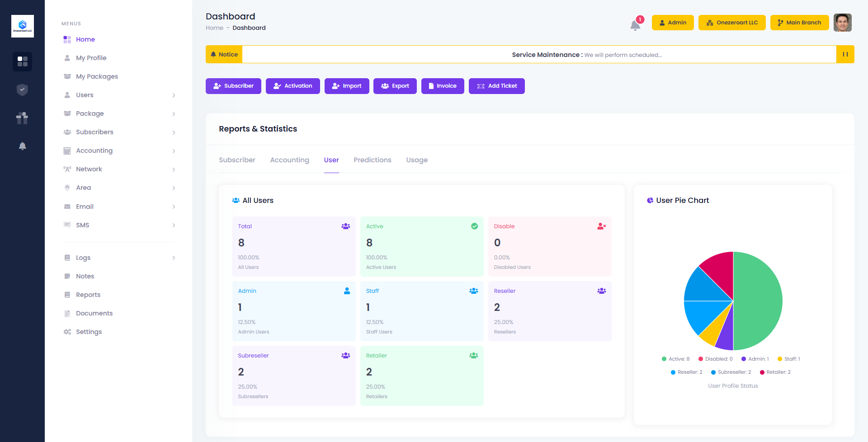Screen dimensions: 868x442
Task: Open the user avatar profile photo
Action: click(x=842, y=23)
